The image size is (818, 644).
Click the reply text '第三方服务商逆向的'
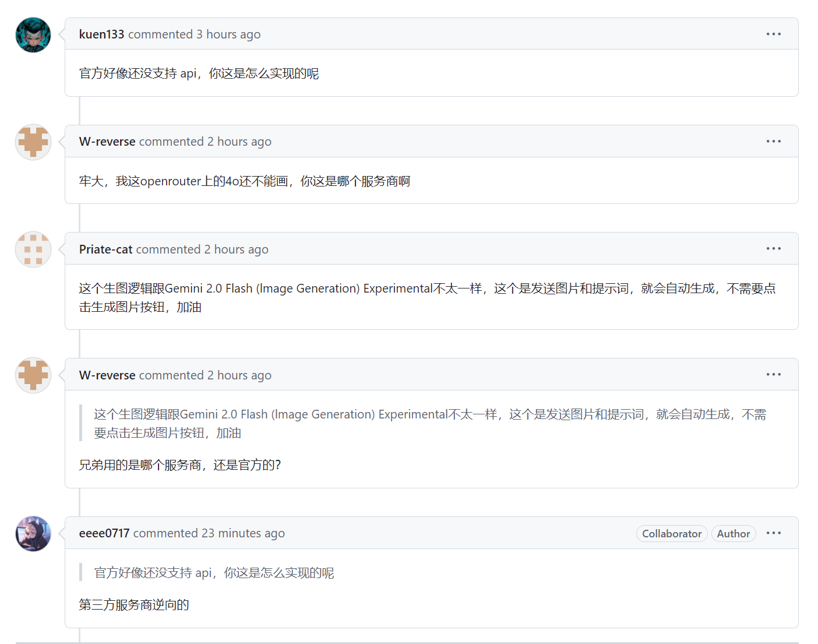pos(134,605)
